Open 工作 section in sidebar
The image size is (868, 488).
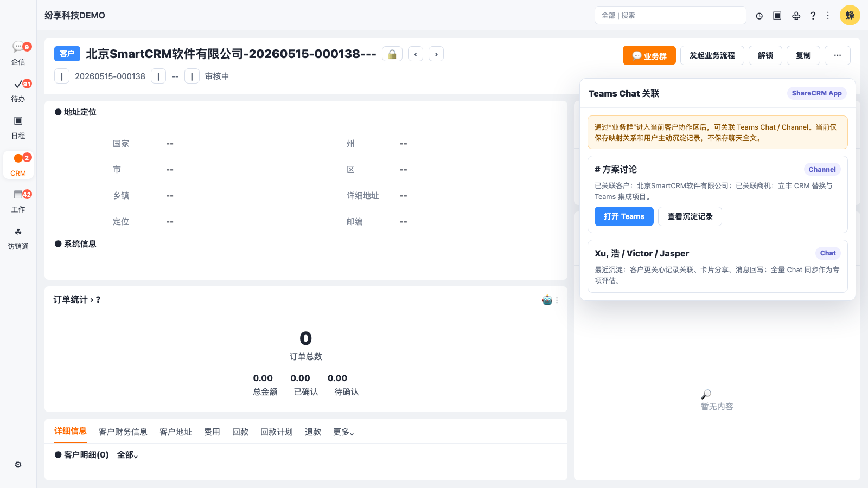(x=18, y=201)
